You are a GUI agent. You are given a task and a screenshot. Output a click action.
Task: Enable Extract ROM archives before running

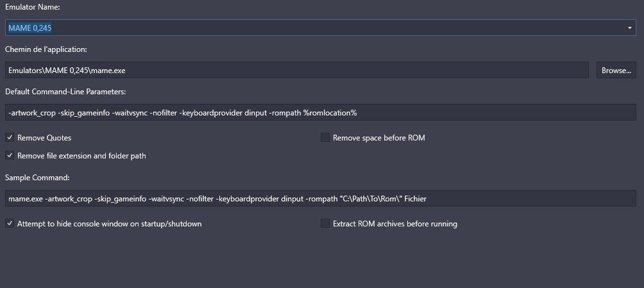(x=325, y=223)
